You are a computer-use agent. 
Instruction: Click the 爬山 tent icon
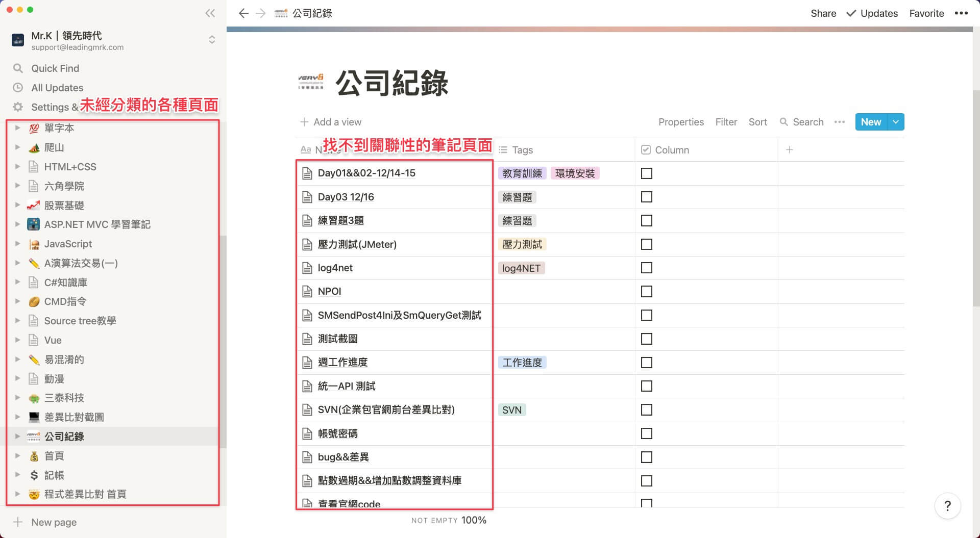click(34, 147)
